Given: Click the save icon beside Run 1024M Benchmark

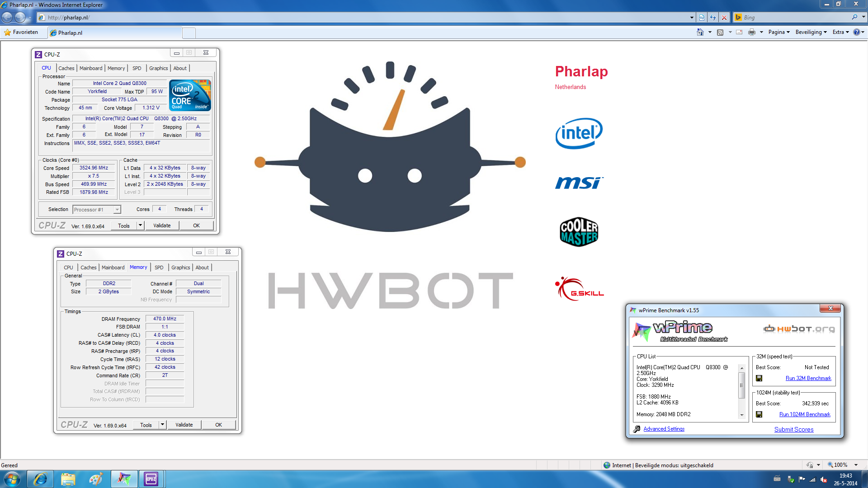Looking at the screenshot, I should tap(759, 414).
